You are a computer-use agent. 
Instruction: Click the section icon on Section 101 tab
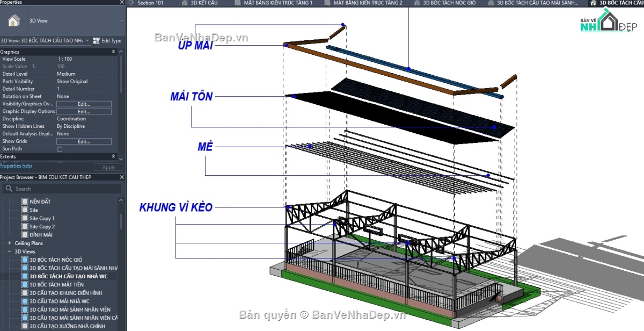pyautogui.click(x=131, y=3)
